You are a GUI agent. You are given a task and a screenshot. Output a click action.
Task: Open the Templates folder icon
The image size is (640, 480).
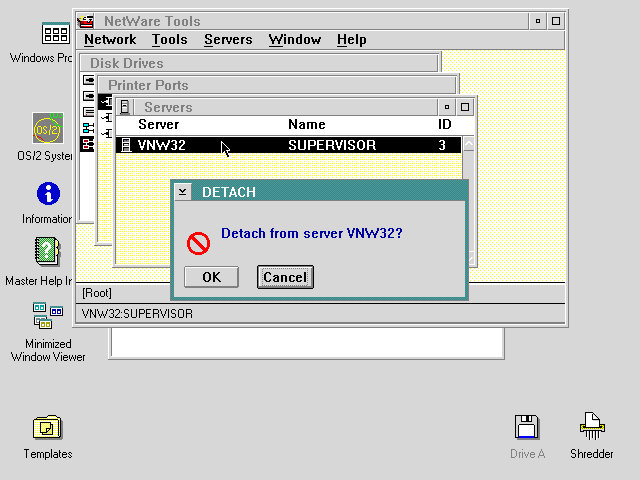point(47,427)
